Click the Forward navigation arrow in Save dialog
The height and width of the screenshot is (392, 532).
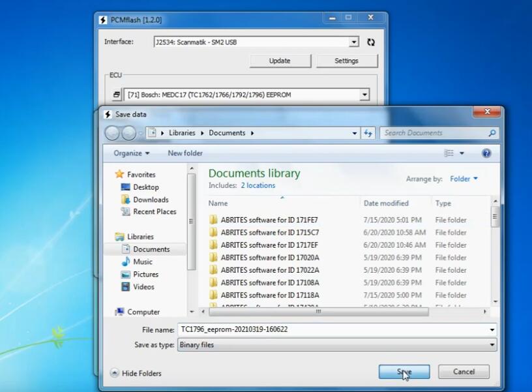129,133
